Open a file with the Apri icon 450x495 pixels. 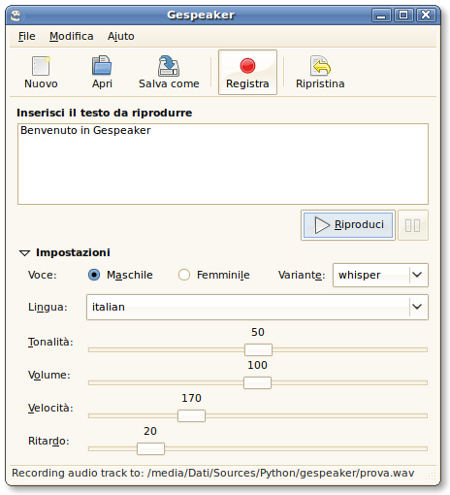coord(102,65)
